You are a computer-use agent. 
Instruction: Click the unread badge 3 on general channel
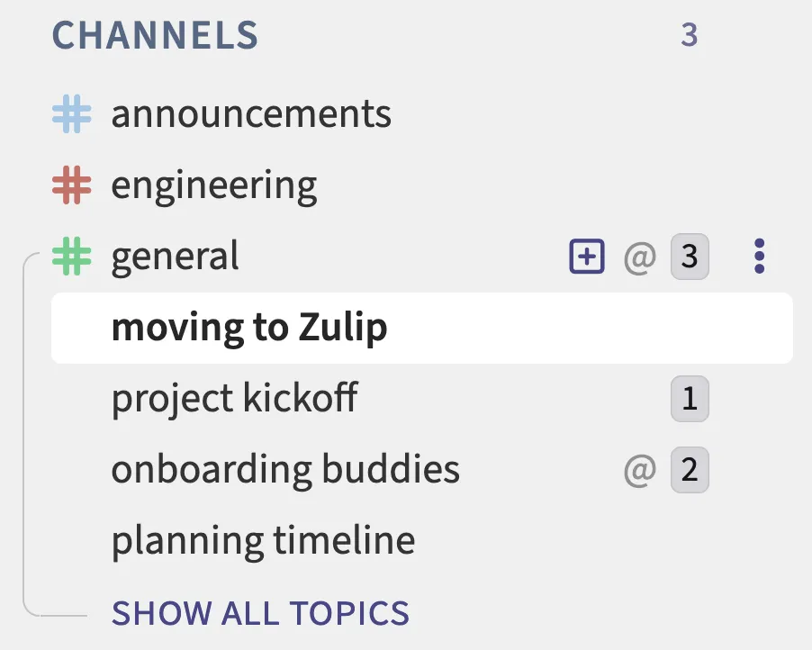(x=690, y=257)
